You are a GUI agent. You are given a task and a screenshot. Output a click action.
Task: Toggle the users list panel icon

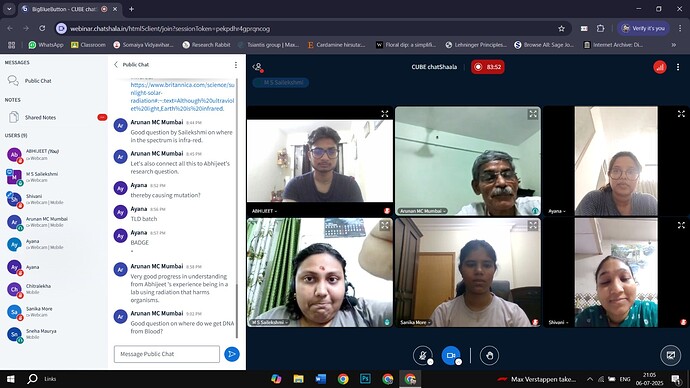pyautogui.click(x=258, y=67)
